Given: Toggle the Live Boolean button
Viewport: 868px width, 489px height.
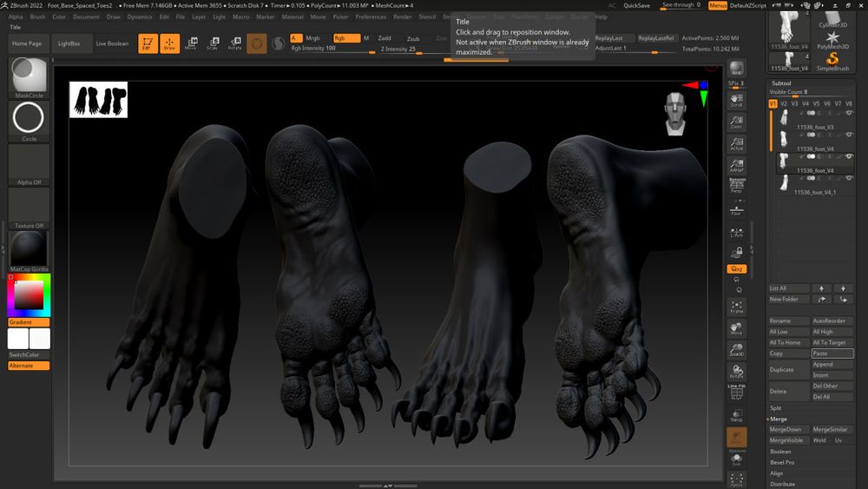Looking at the screenshot, I should coord(112,43).
